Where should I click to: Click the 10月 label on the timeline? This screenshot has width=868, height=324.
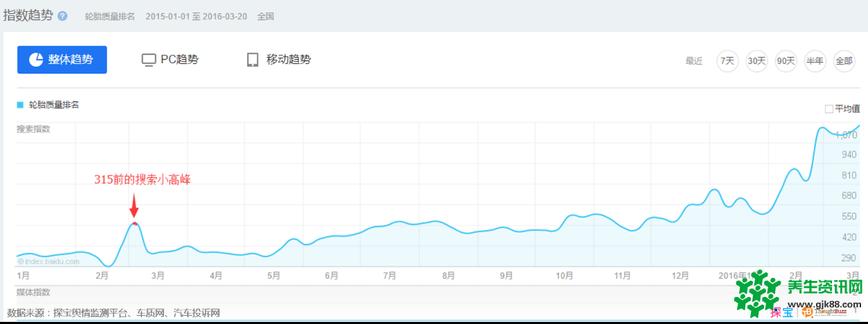(x=564, y=276)
